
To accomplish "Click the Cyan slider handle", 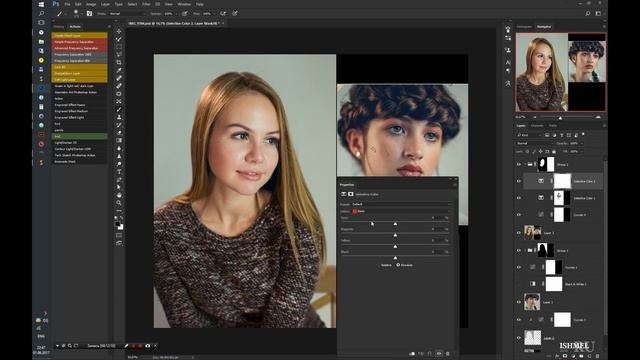I will (395, 224).
